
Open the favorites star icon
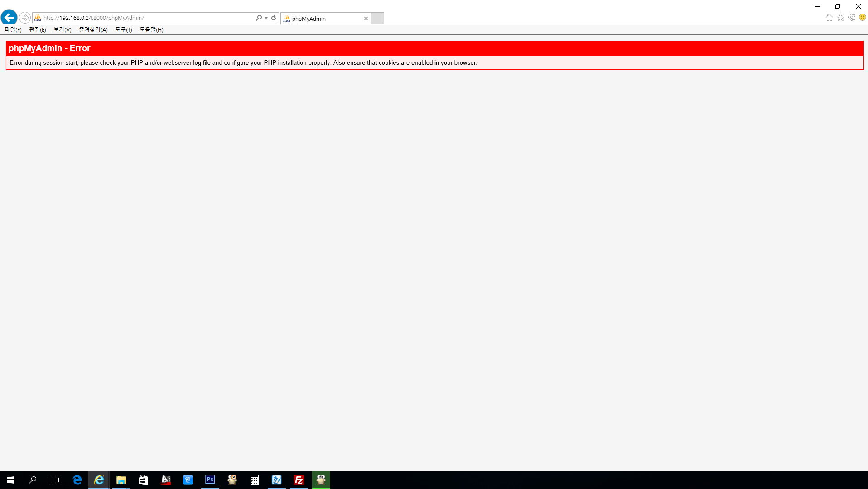point(841,18)
